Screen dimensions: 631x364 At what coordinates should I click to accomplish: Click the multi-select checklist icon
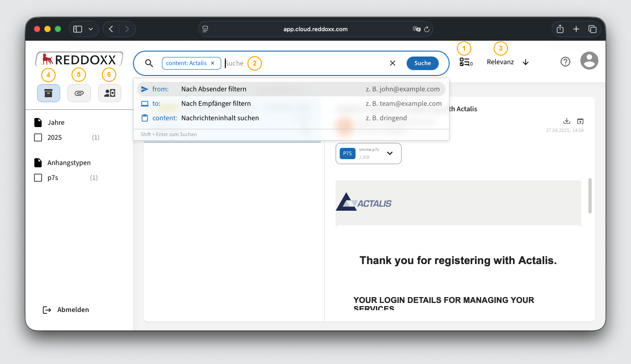pos(465,62)
